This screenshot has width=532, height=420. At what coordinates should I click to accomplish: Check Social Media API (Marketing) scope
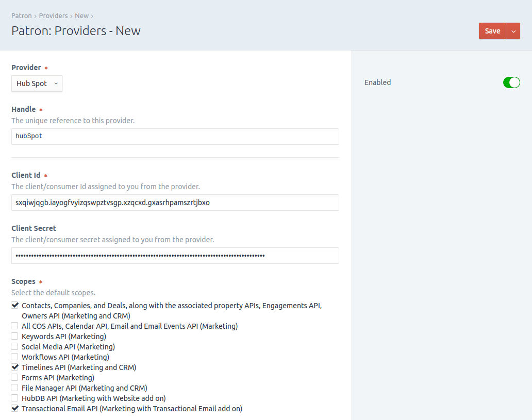pyautogui.click(x=14, y=347)
